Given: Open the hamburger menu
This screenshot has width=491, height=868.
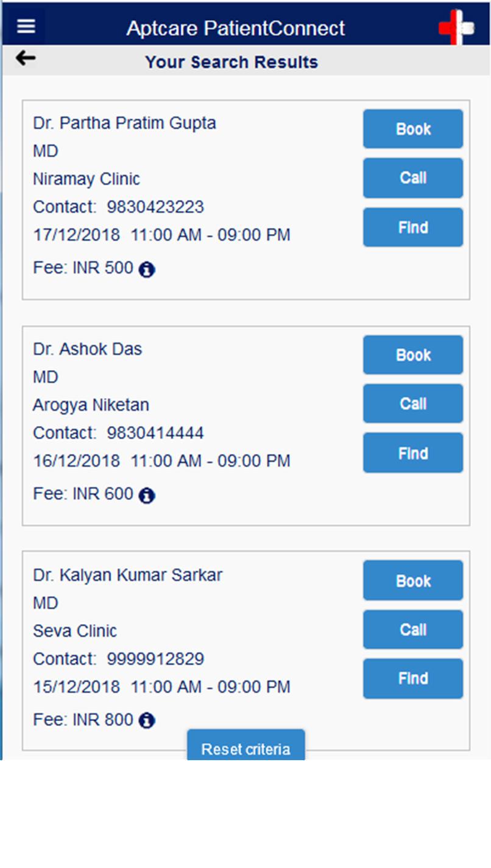Looking at the screenshot, I should click(x=26, y=27).
